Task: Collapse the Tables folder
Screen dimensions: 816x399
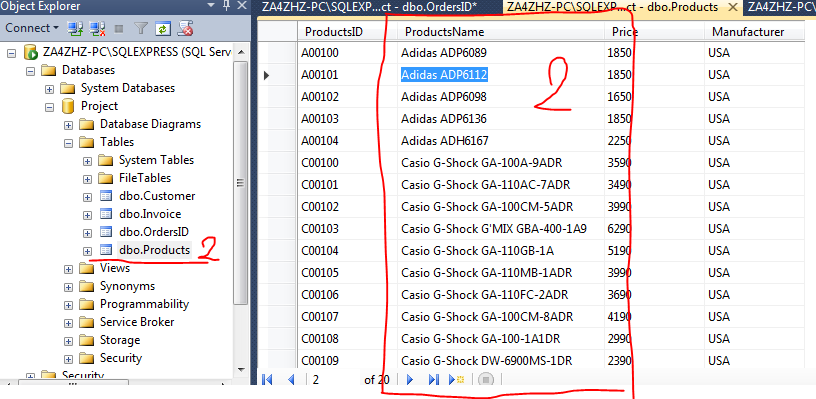Action: tap(68, 143)
